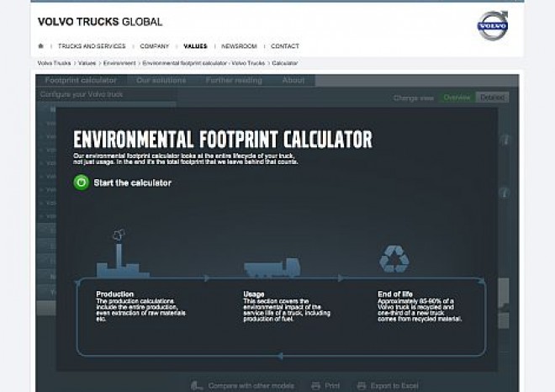This screenshot has height=392, width=555.
Task: Click the home icon in the navigation bar
Action: (x=40, y=45)
